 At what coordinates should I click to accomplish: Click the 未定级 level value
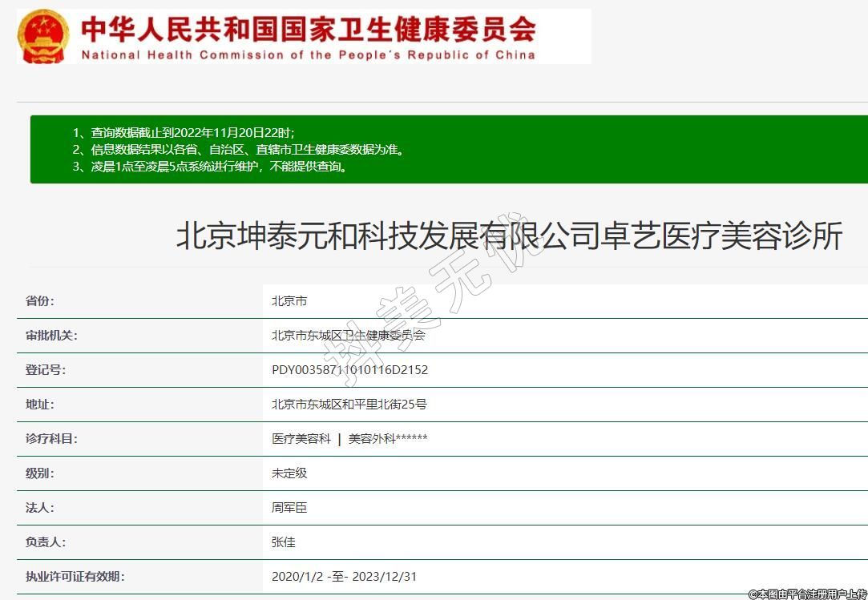(289, 473)
